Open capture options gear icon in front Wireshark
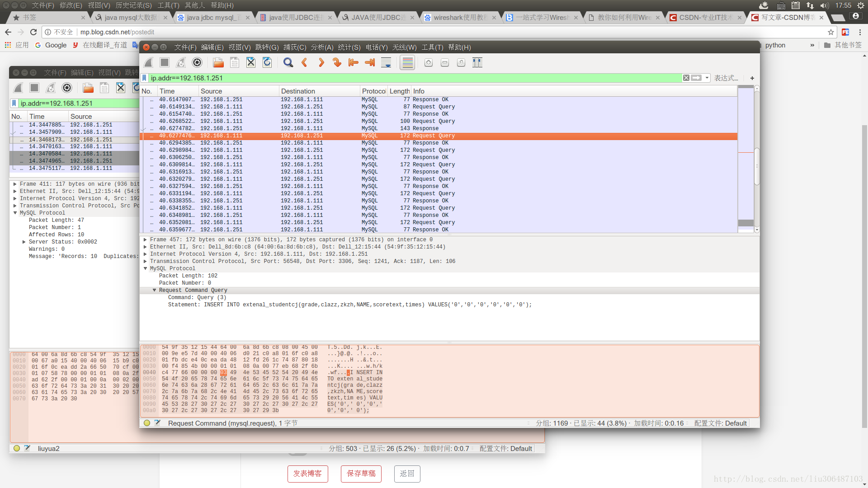868x488 pixels. tap(197, 63)
